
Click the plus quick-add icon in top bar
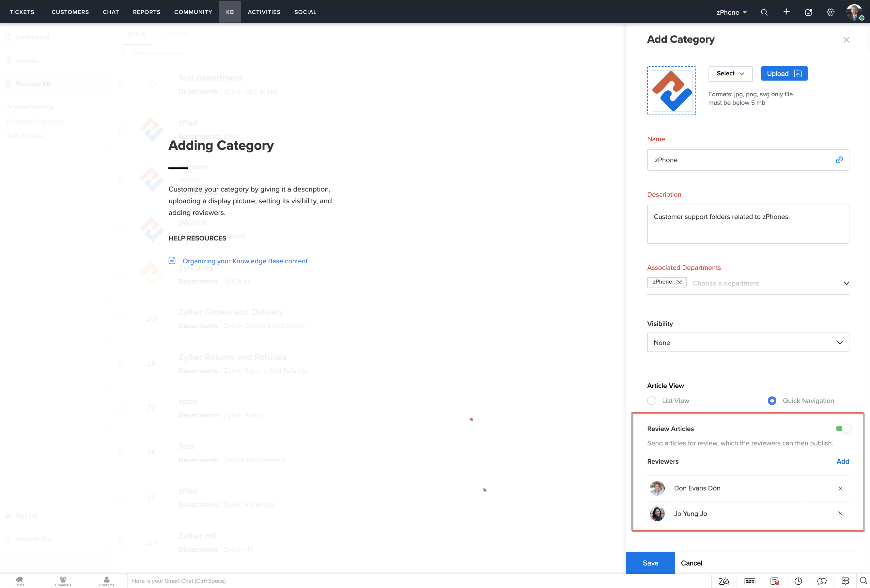click(786, 12)
